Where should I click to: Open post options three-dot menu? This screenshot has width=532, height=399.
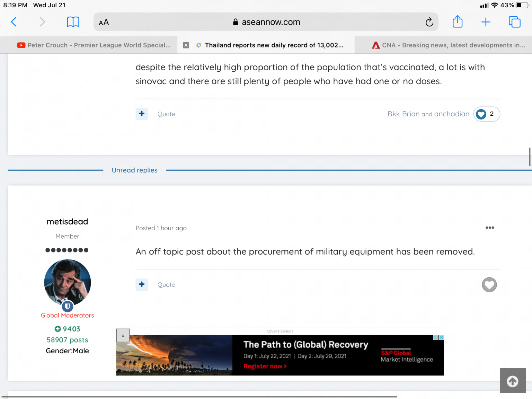(489, 228)
